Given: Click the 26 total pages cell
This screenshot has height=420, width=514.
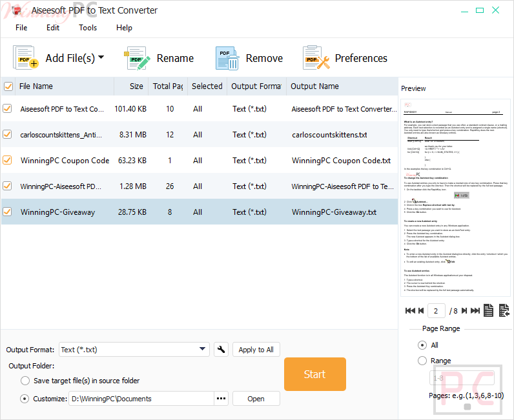Looking at the screenshot, I should [170, 186].
